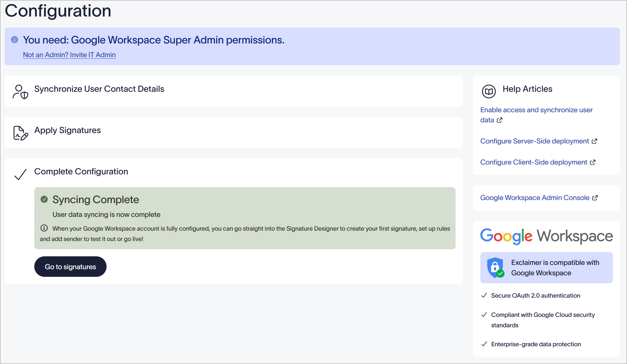
Task: Open the Configure Server-Side deployment article
Action: tap(535, 141)
